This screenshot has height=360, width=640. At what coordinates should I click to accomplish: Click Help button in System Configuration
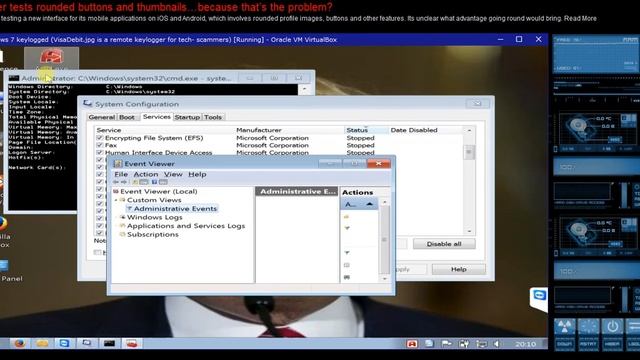[459, 269]
